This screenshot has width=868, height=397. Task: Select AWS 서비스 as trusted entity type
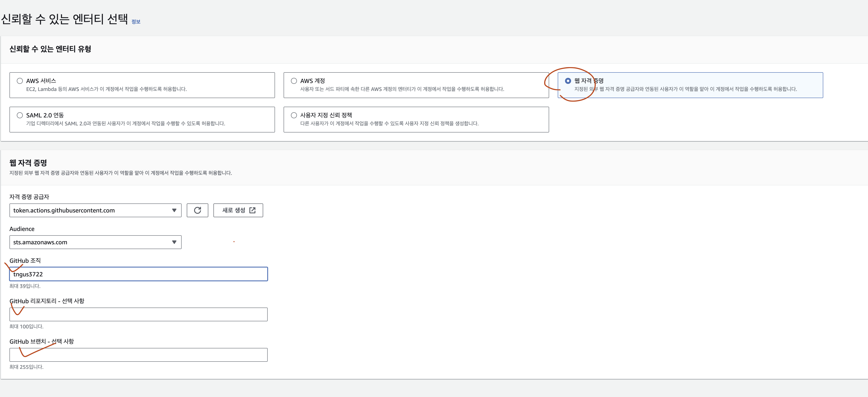tap(20, 80)
